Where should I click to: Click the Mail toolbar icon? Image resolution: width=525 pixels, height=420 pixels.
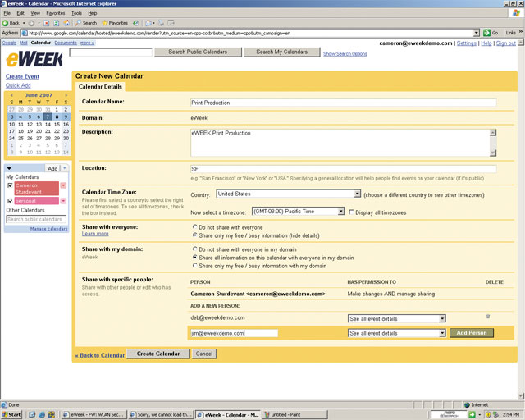(x=148, y=23)
